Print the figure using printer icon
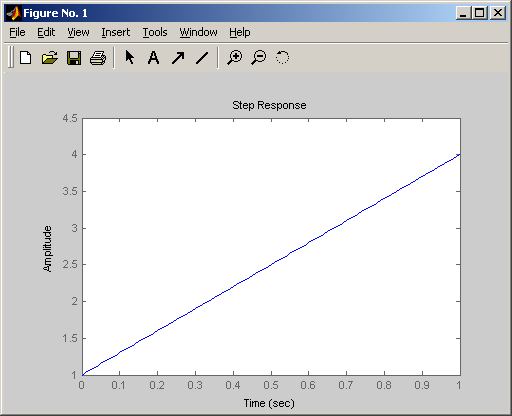The width and height of the screenshot is (512, 416). [x=98, y=58]
